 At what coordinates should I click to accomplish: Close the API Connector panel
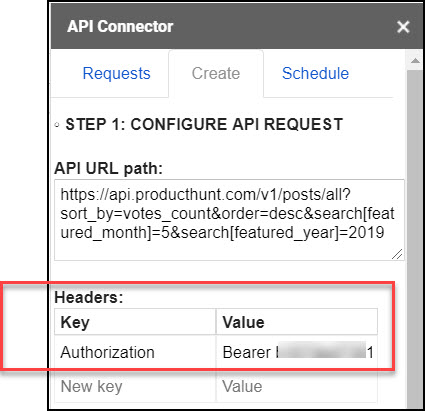pyautogui.click(x=403, y=27)
